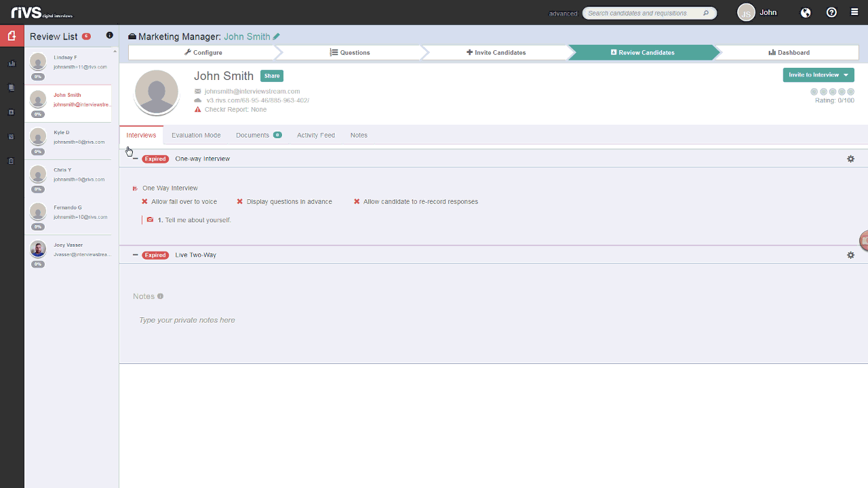The height and width of the screenshot is (488, 868).
Task: Click question 1 Tell me about yourself
Action: (194, 220)
